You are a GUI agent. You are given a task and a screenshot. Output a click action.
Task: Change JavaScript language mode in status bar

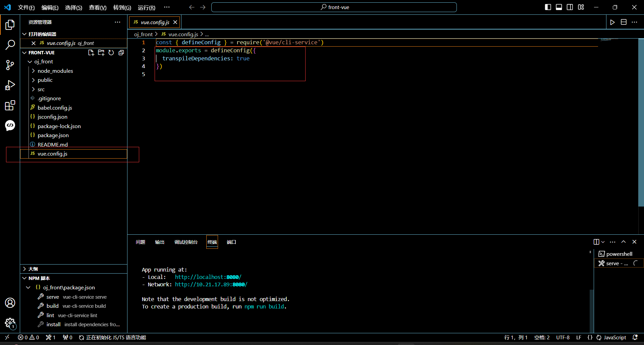(615, 337)
